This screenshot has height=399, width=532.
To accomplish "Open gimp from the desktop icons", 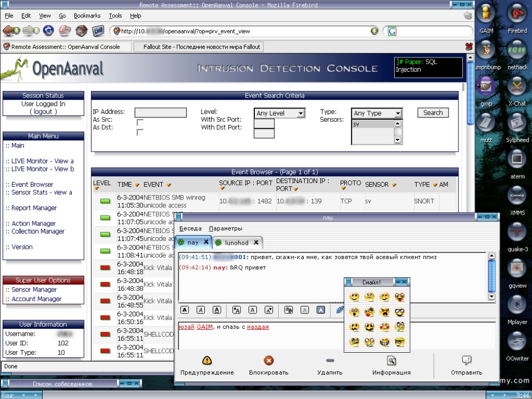I will tap(486, 92).
